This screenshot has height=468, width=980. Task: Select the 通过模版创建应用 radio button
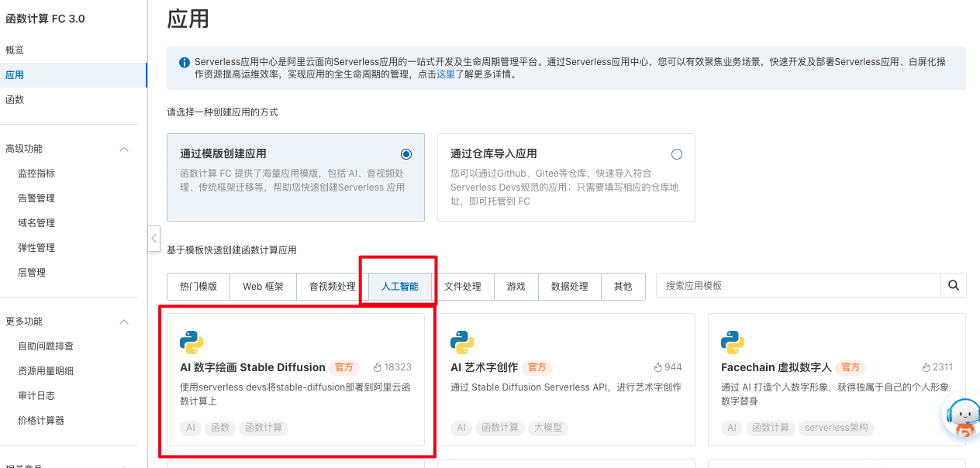pyautogui.click(x=406, y=153)
